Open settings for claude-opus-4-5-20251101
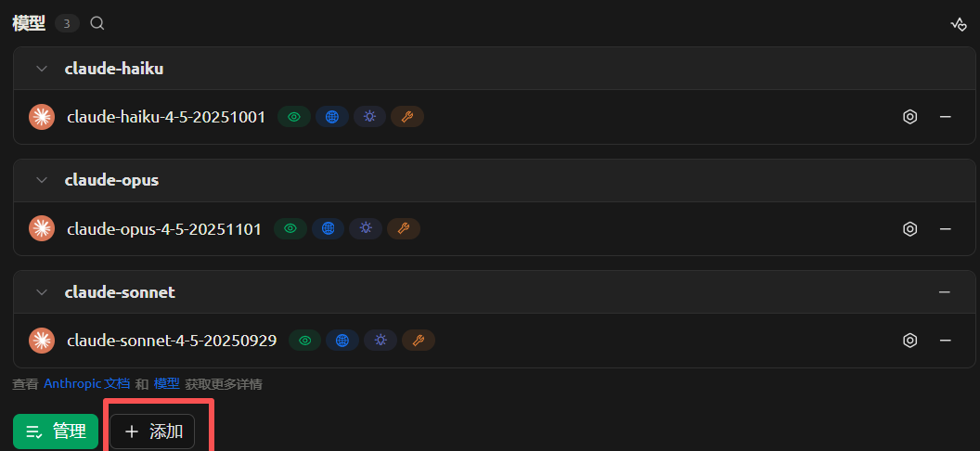This screenshot has height=451, width=980. (910, 229)
